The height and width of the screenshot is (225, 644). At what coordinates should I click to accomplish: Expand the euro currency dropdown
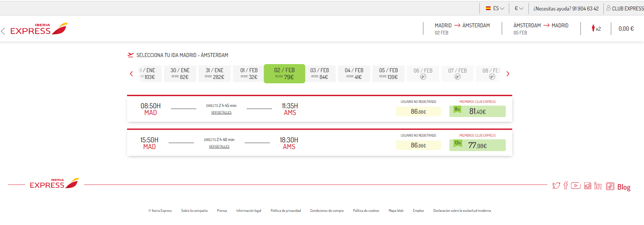(519, 8)
